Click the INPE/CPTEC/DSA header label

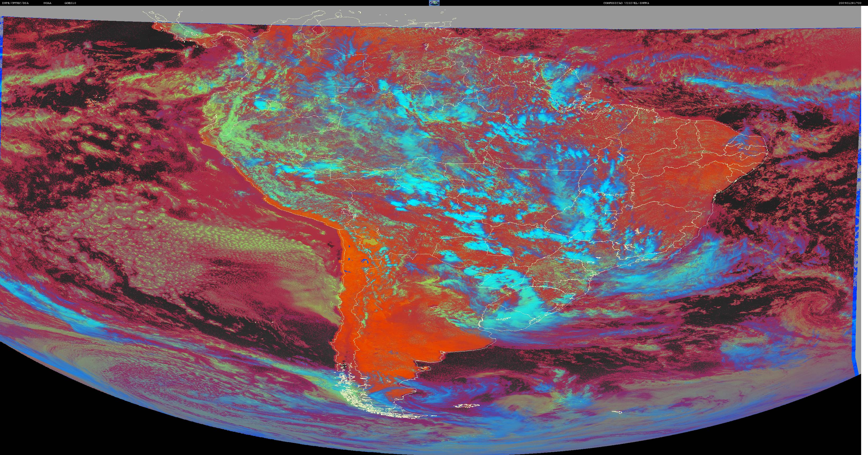15,3
